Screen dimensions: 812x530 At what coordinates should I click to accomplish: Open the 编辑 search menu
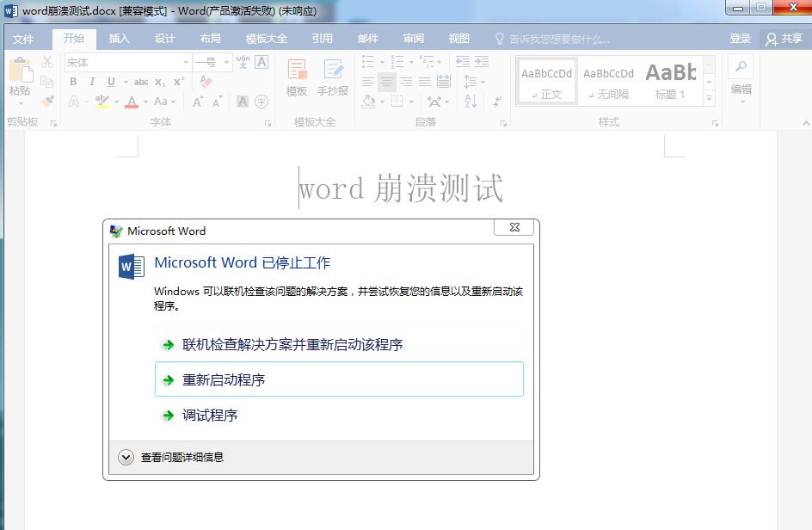[x=741, y=80]
